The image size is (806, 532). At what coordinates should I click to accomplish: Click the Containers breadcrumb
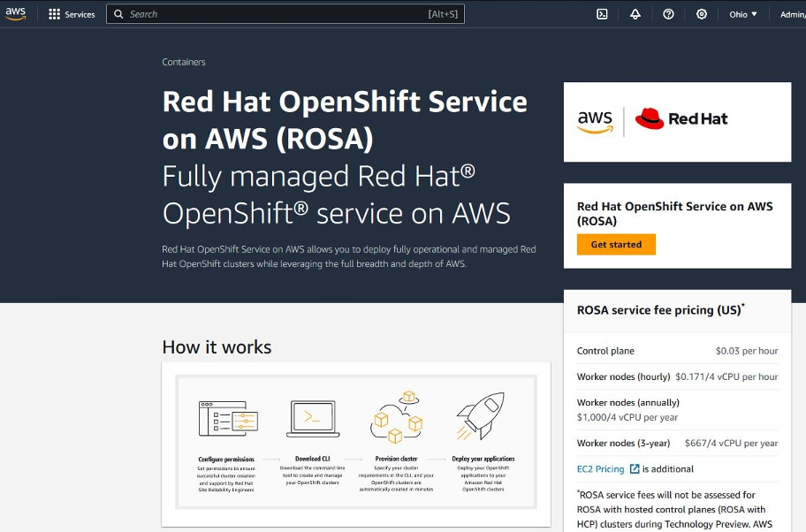pyautogui.click(x=183, y=62)
